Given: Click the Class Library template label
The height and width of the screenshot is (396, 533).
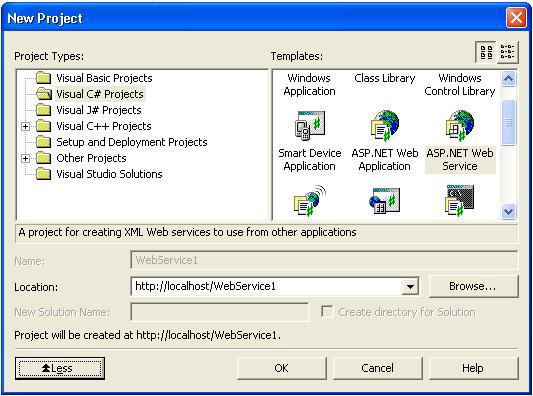Looking at the screenshot, I should [385, 79].
